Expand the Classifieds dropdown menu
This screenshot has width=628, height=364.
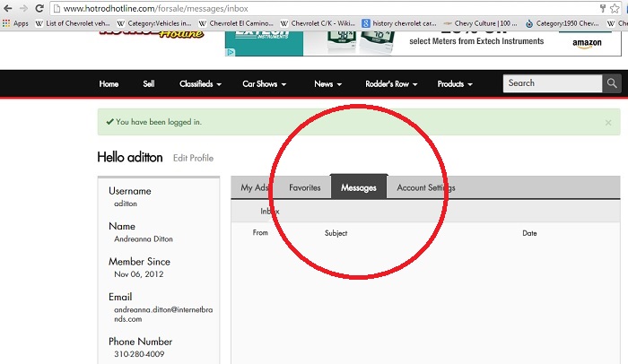[x=201, y=84]
